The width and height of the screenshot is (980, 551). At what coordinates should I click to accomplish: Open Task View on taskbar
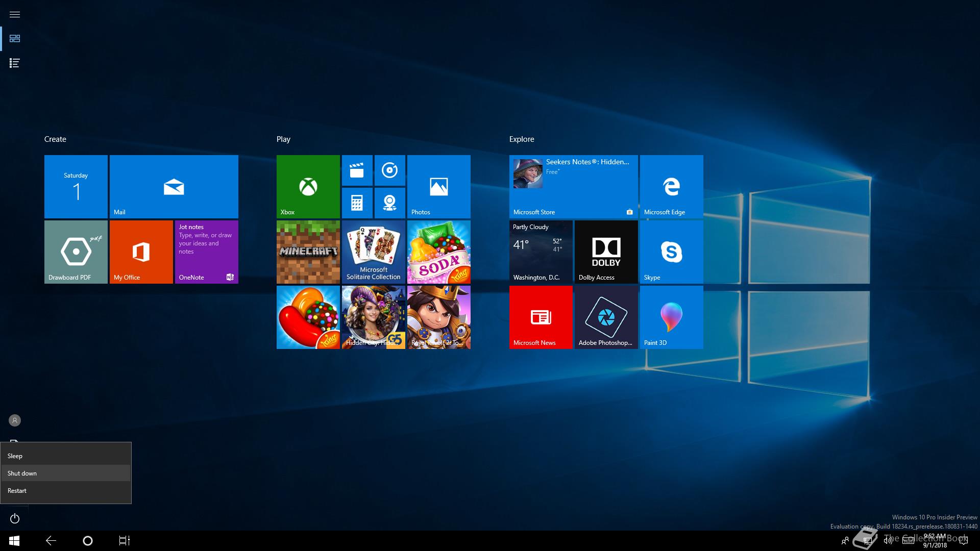(x=125, y=541)
